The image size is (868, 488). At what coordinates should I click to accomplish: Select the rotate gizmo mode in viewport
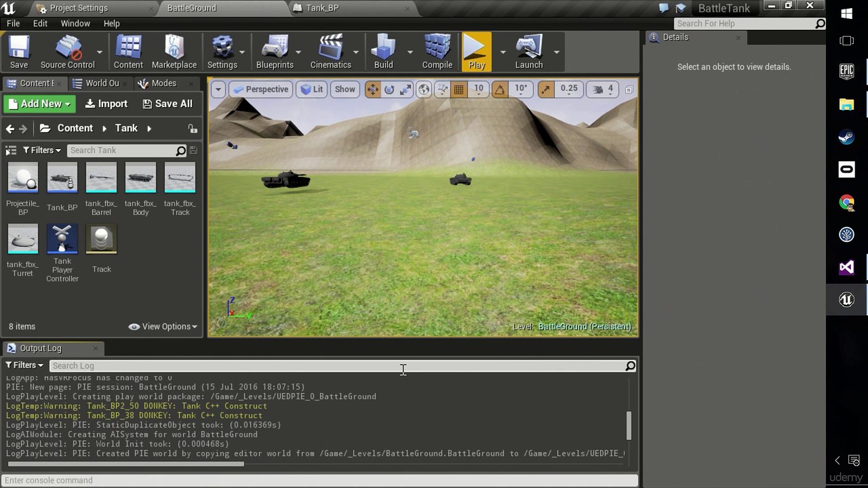(x=389, y=89)
